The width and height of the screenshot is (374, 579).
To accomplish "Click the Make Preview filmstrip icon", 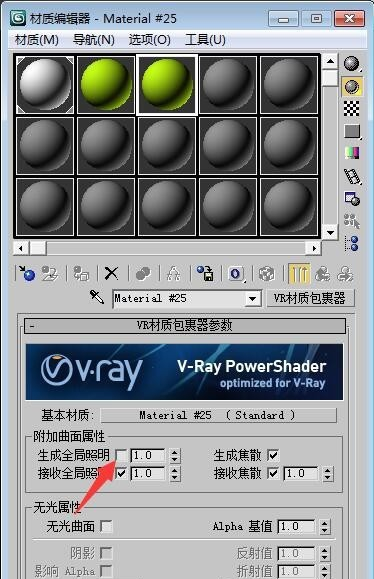I will 352,177.
